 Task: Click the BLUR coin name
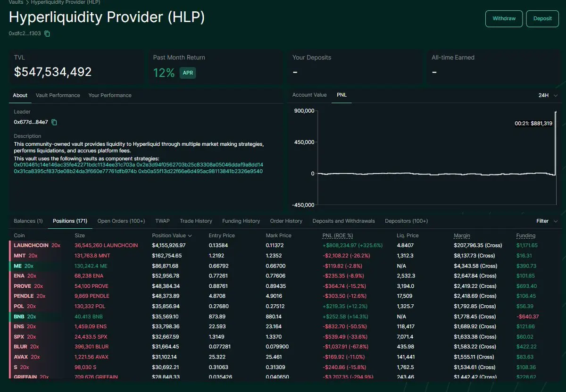pos(21,347)
